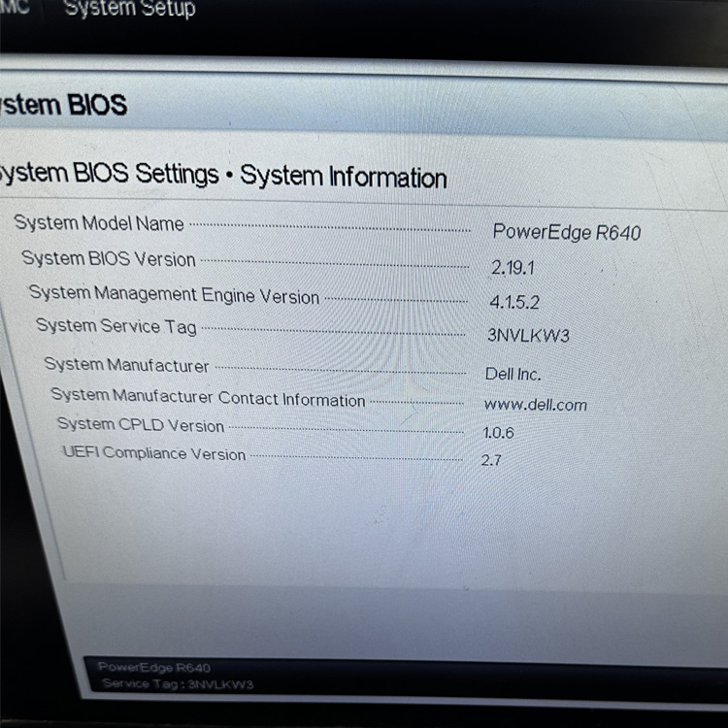Select System Manufacturer Contact Information label
Image resolution: width=728 pixels, height=728 pixels.
click(x=208, y=397)
